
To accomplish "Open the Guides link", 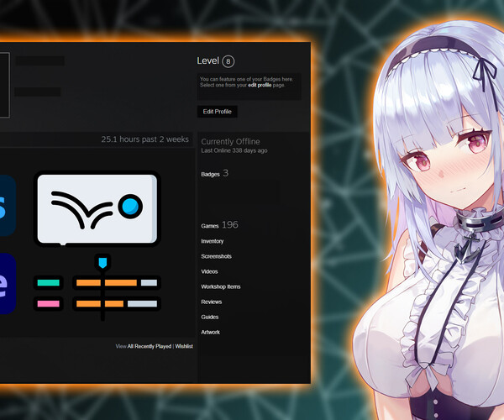I will pos(210,317).
